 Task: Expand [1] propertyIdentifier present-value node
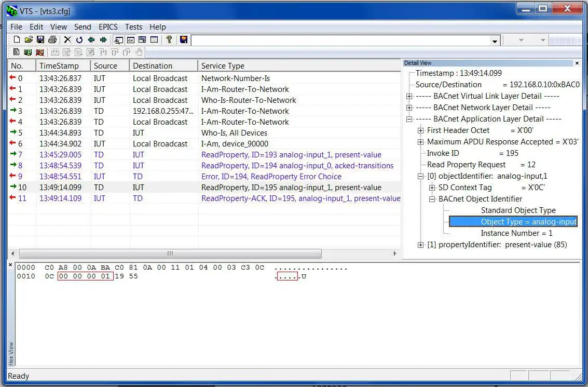click(x=421, y=245)
